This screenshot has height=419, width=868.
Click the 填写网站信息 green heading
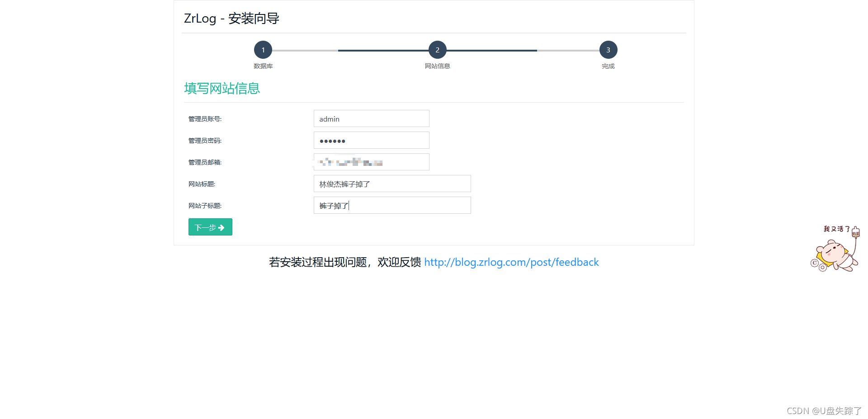click(x=222, y=88)
